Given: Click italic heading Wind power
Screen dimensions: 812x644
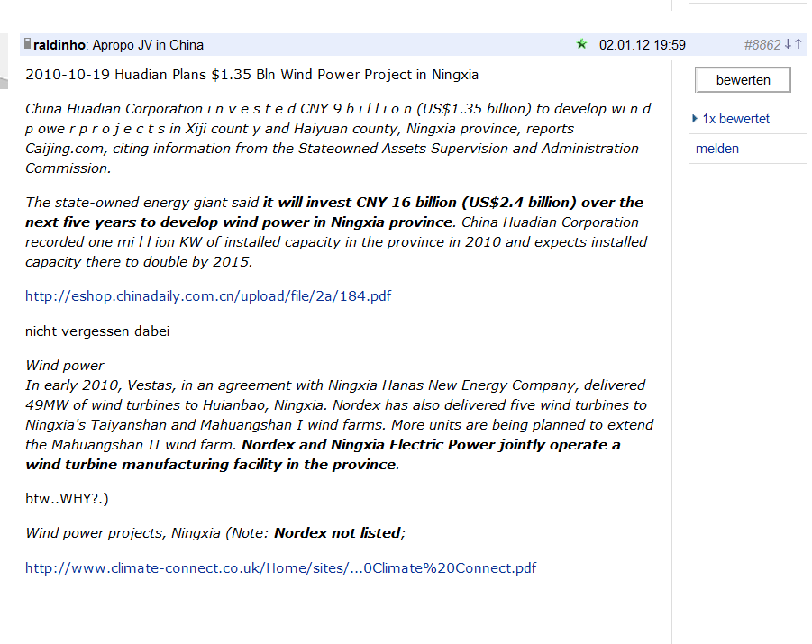Looking at the screenshot, I should (x=64, y=366).
